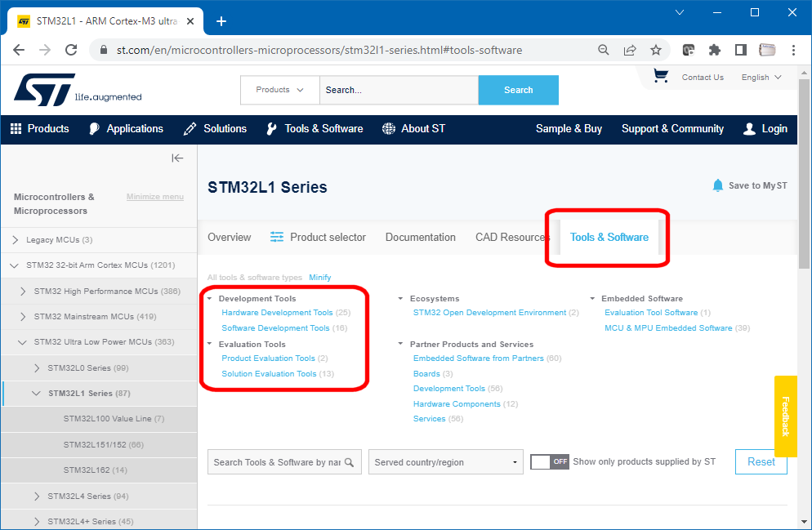Expand Legacy MCUs tree item
Screen dimensions: 812x530
pyautogui.click(x=15, y=239)
